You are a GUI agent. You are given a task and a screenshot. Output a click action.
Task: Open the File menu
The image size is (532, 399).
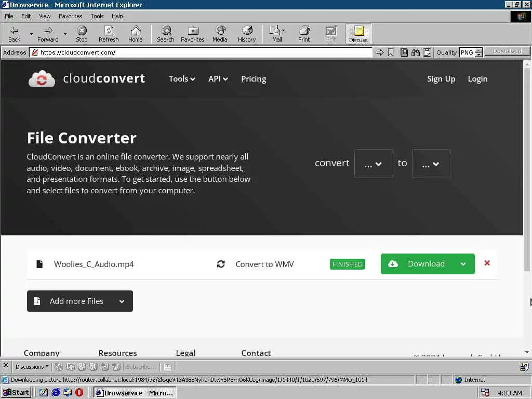9,16
